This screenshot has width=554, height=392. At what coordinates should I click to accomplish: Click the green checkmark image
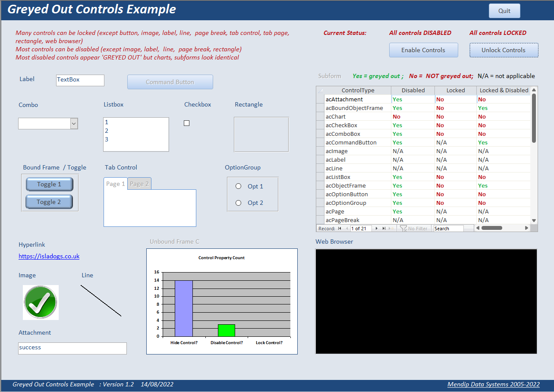tap(41, 302)
